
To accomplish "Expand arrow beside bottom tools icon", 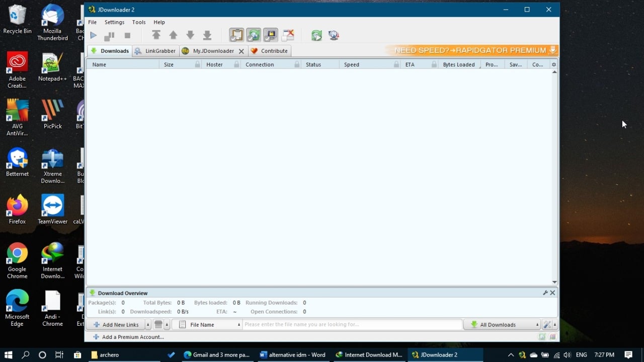I will [x=555, y=325].
